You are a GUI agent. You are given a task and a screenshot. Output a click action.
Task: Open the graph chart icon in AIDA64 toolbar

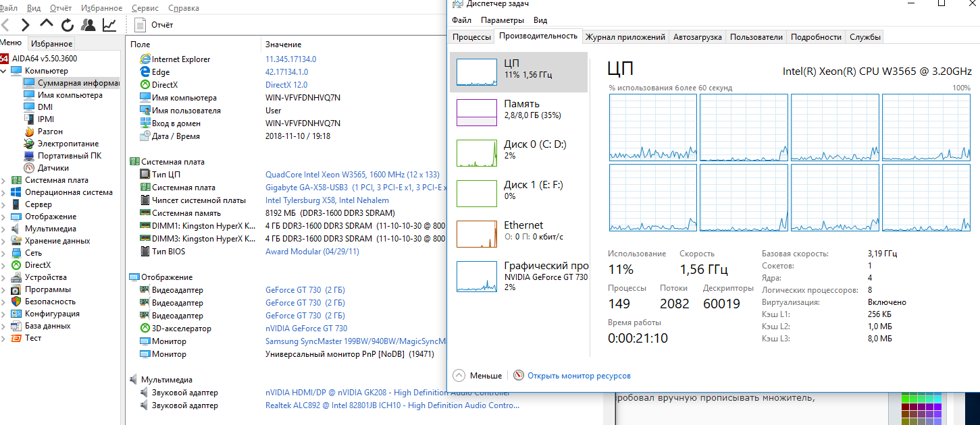click(x=109, y=25)
